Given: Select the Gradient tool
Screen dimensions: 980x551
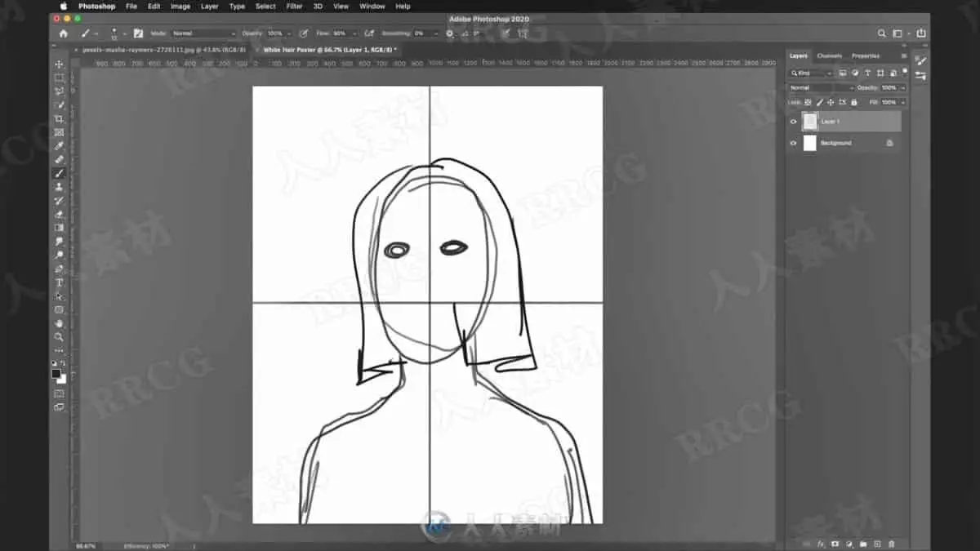Looking at the screenshot, I should [59, 228].
